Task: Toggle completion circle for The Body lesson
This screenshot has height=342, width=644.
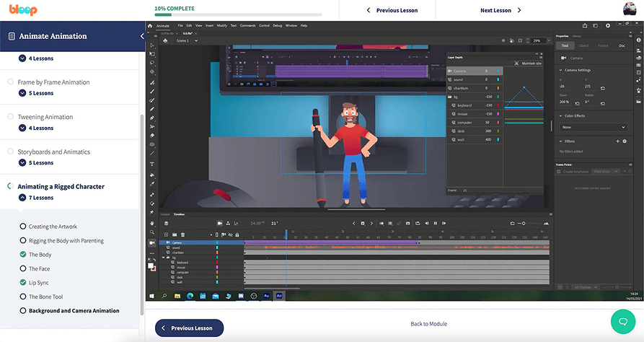Action: [x=23, y=255]
